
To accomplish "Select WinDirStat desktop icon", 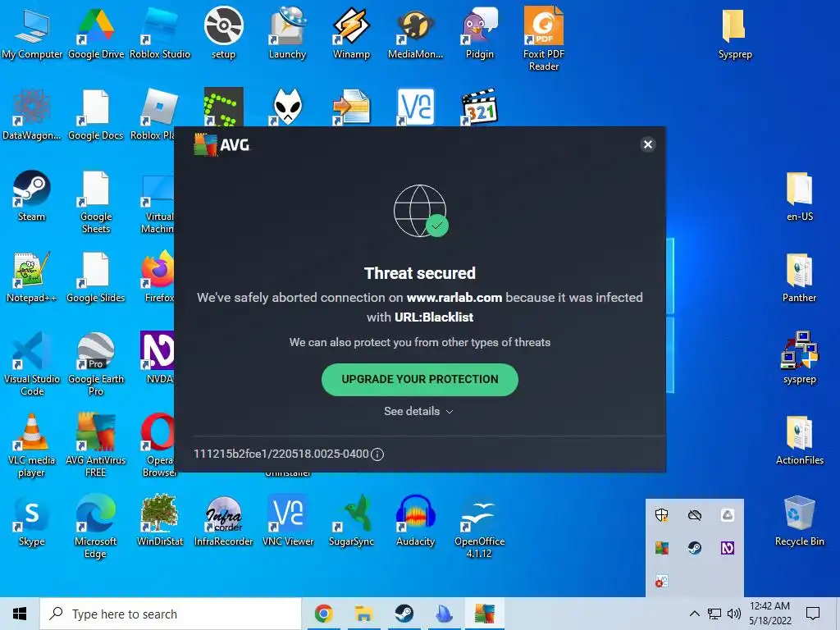I will pyautogui.click(x=160, y=521).
